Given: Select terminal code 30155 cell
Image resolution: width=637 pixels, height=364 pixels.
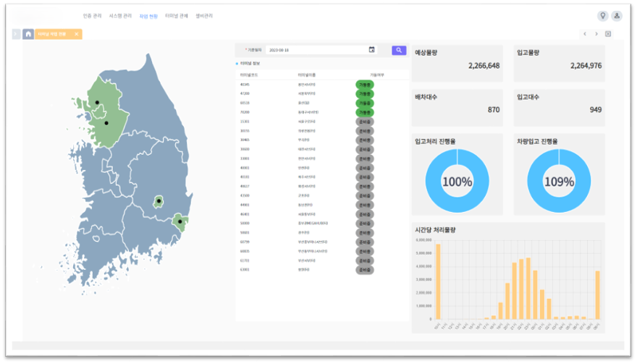Looking at the screenshot, I should pos(245,131).
